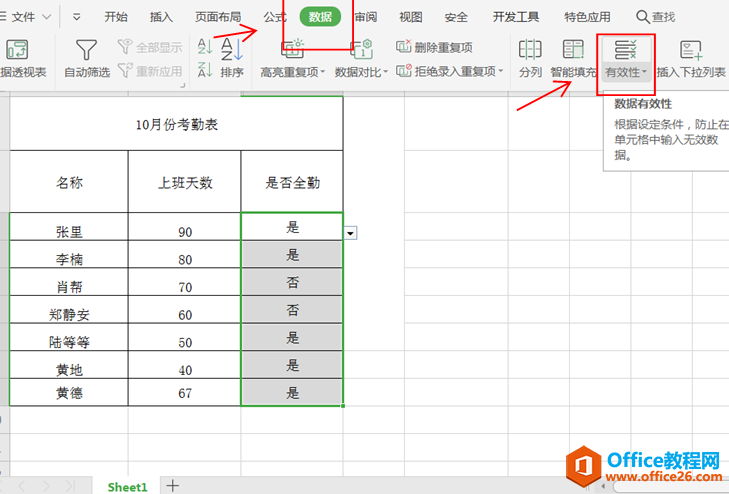Switch to the Sheet1 tab
Viewport: 729px width, 494px height.
(x=127, y=487)
